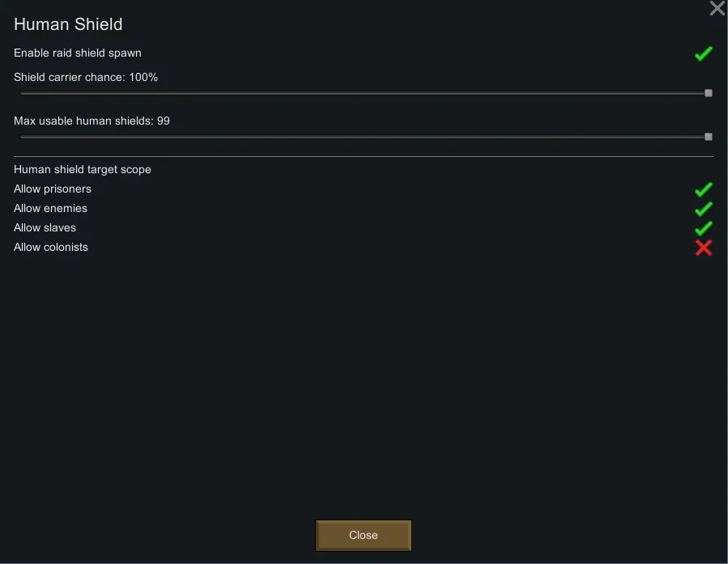Image resolution: width=728 pixels, height=564 pixels.
Task: Click the "Allow slaves" text label
Action: point(45,228)
